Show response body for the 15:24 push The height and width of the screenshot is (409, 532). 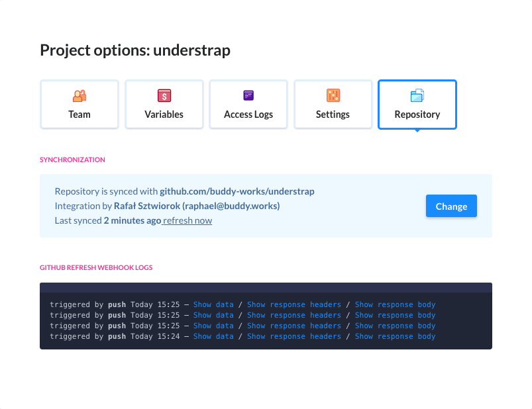point(395,336)
